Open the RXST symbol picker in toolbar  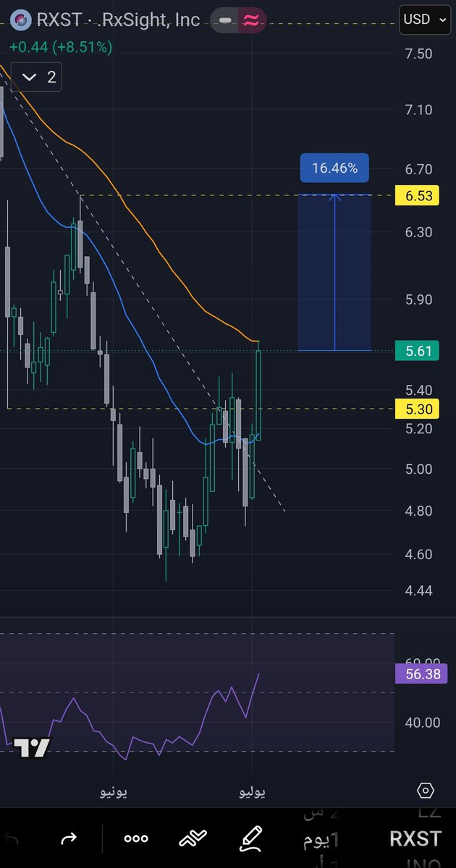tap(415, 839)
